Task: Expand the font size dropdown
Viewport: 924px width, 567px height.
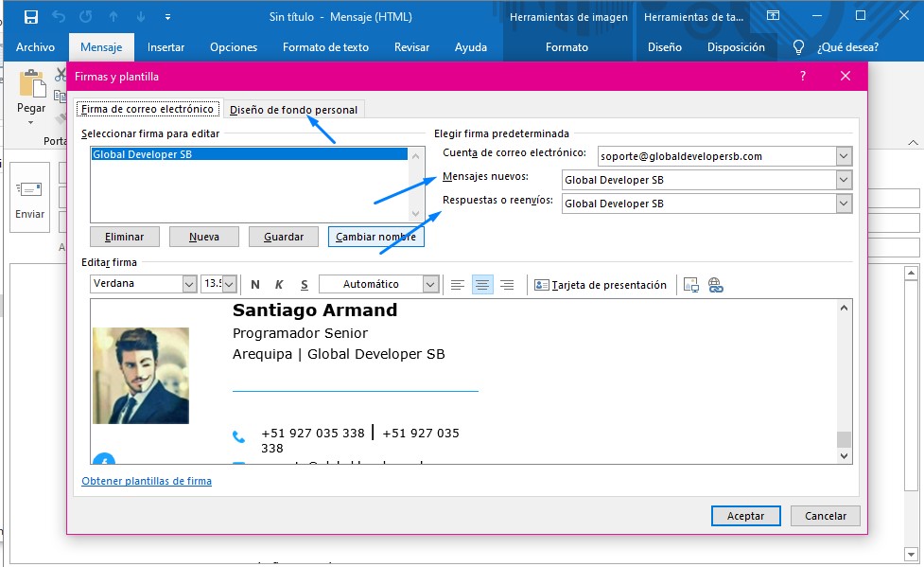Action: (x=229, y=284)
